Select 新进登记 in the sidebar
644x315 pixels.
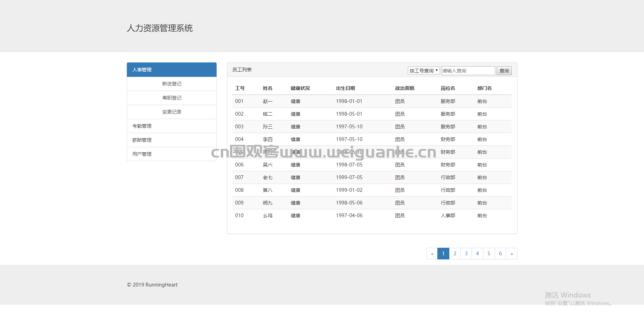172,84
